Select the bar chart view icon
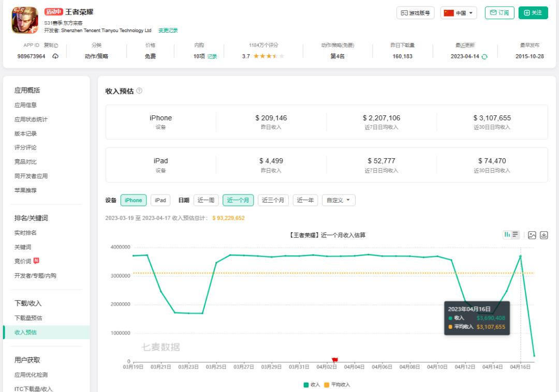Image resolution: width=559 pixels, height=392 pixels. click(507, 234)
